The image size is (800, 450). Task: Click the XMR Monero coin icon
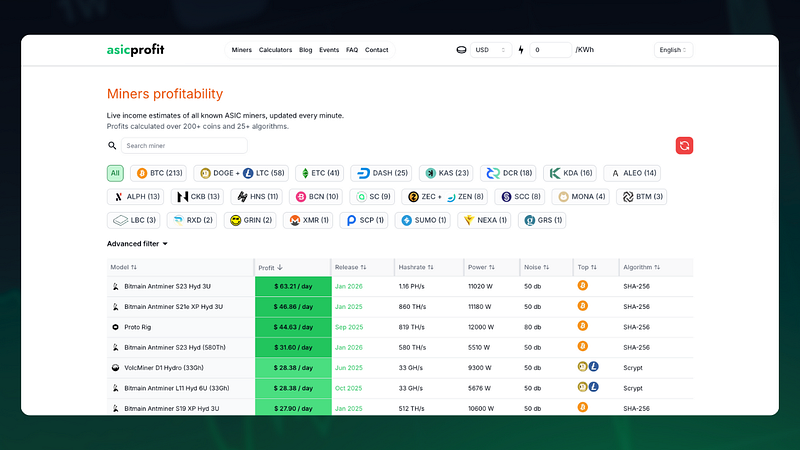[x=294, y=220]
